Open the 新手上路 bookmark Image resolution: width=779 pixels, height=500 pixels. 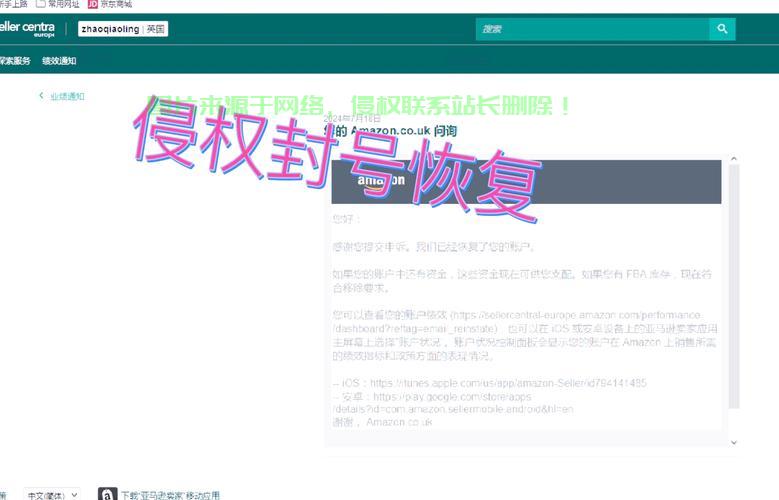(14, 4)
